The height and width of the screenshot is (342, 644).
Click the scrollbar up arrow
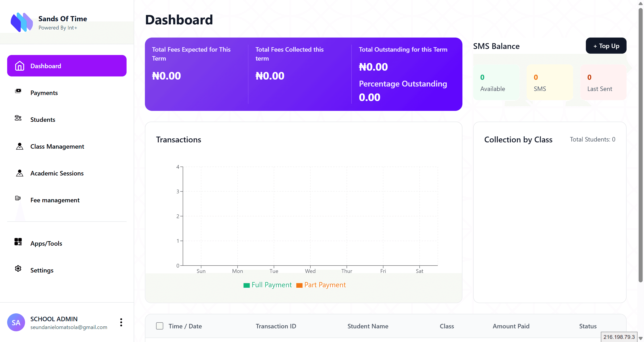(x=640, y=4)
